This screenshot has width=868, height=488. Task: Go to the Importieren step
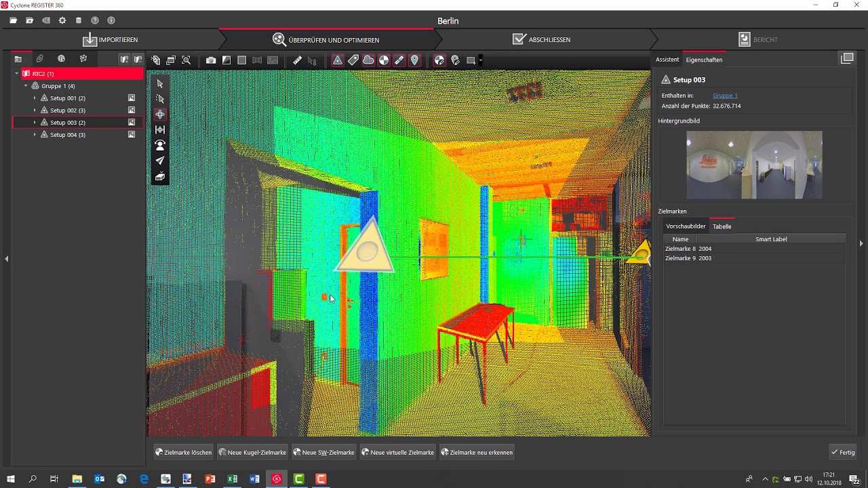(x=110, y=39)
